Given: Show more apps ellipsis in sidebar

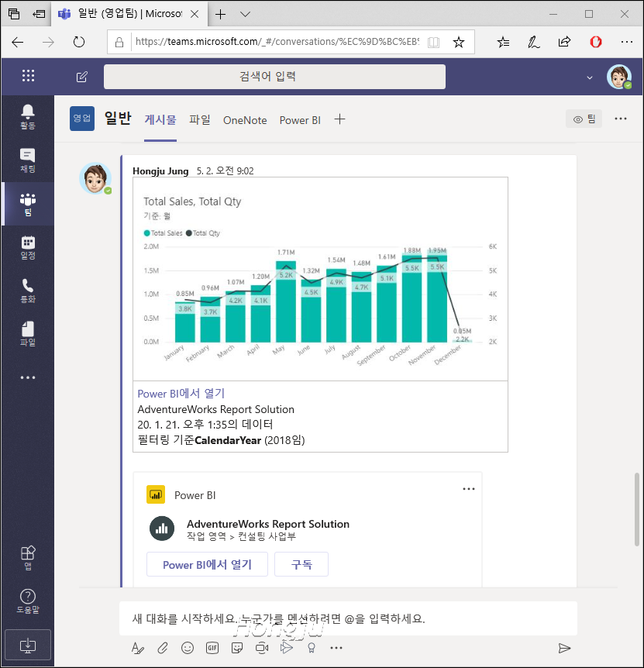Looking at the screenshot, I should pos(28,377).
